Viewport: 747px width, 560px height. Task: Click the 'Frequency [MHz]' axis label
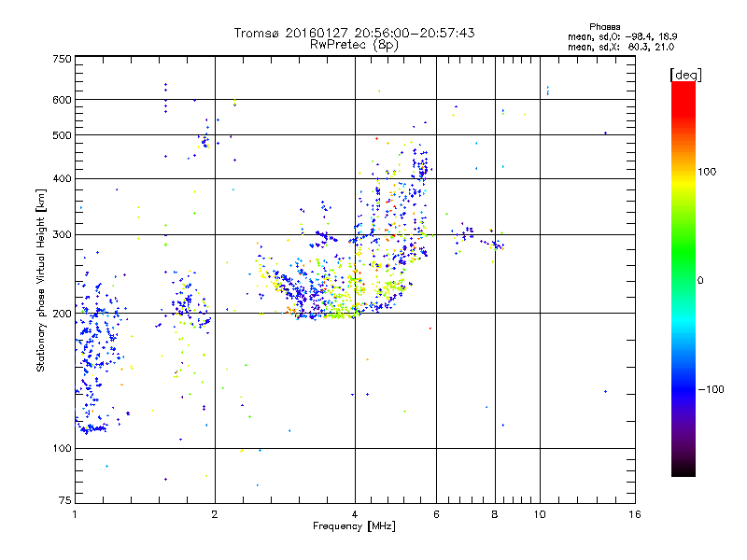tap(354, 526)
